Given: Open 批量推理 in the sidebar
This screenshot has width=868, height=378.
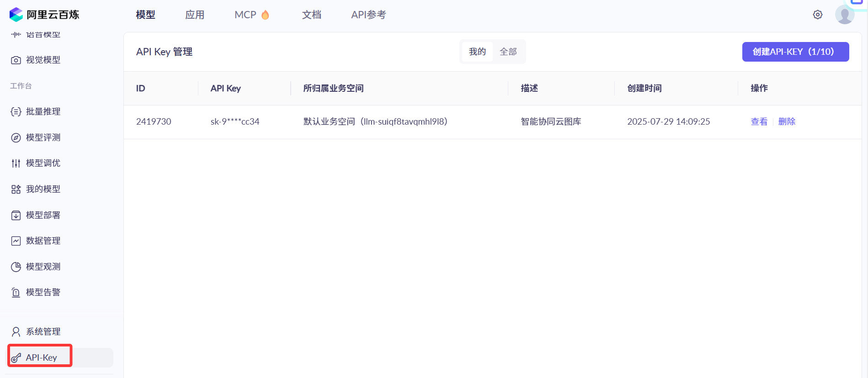Looking at the screenshot, I should click(43, 112).
